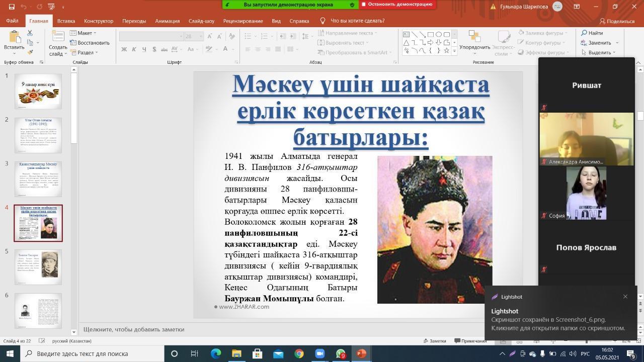Click the Find magnifier button
Screen dimensions: 644x362
coord(592,33)
